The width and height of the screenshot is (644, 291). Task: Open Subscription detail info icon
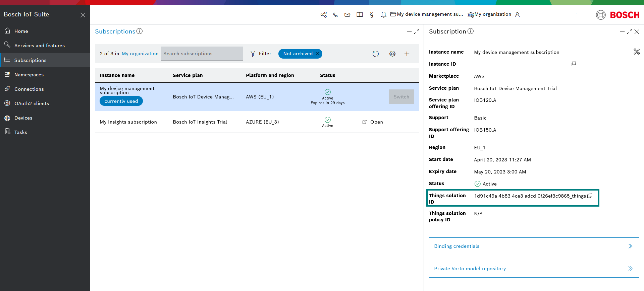pyautogui.click(x=471, y=31)
